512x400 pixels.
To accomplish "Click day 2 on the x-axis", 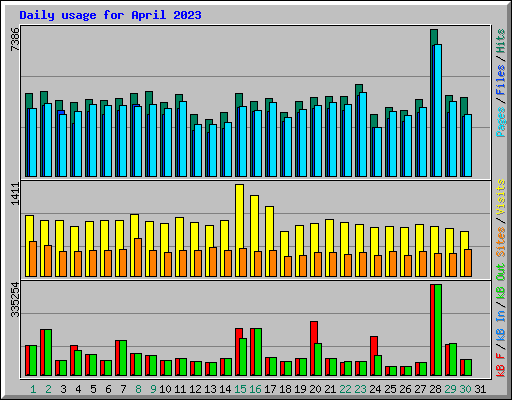I will click(48, 389).
